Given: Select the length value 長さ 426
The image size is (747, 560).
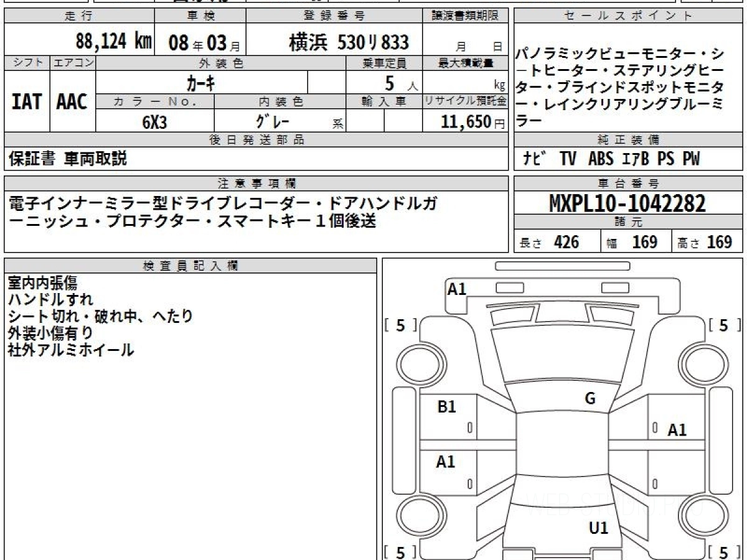Looking at the screenshot, I should click(x=550, y=242).
